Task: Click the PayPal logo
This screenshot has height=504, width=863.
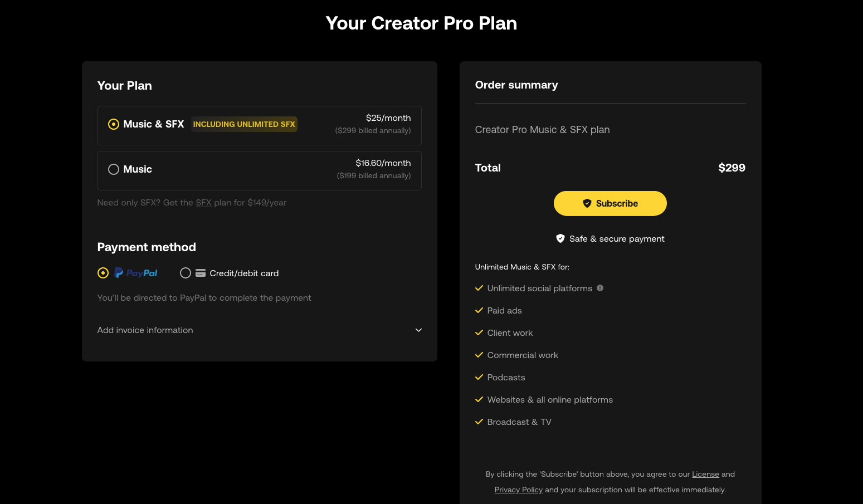Action: point(136,273)
